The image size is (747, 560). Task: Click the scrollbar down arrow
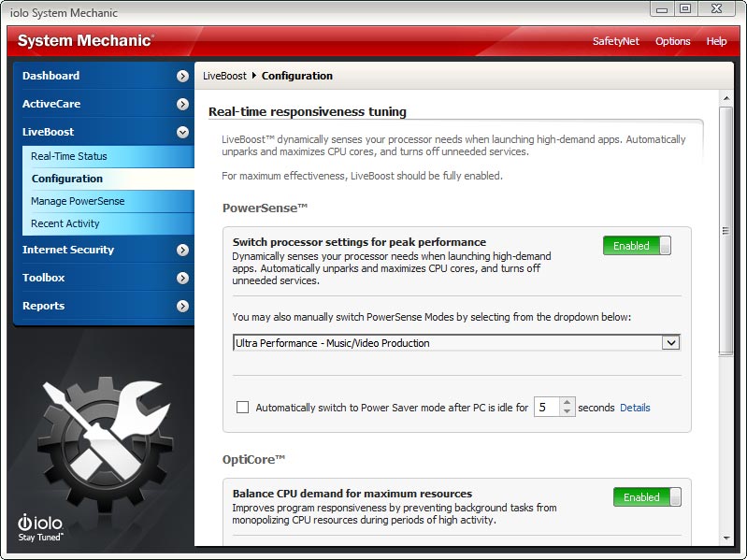click(x=726, y=538)
